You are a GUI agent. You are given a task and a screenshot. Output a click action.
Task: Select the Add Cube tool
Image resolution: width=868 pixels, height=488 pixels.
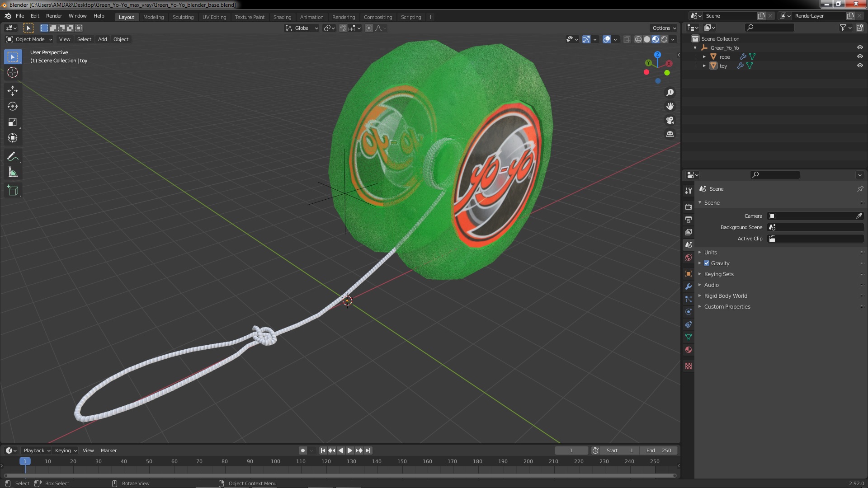click(13, 190)
